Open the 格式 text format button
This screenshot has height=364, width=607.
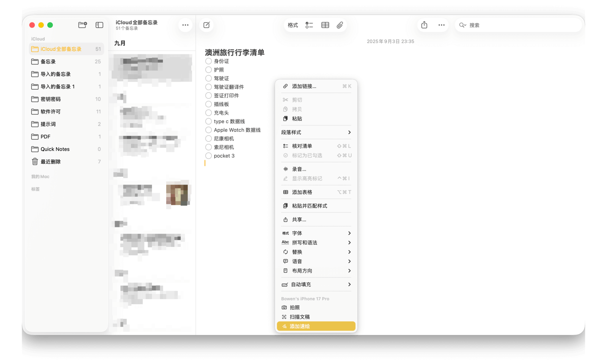click(x=292, y=25)
